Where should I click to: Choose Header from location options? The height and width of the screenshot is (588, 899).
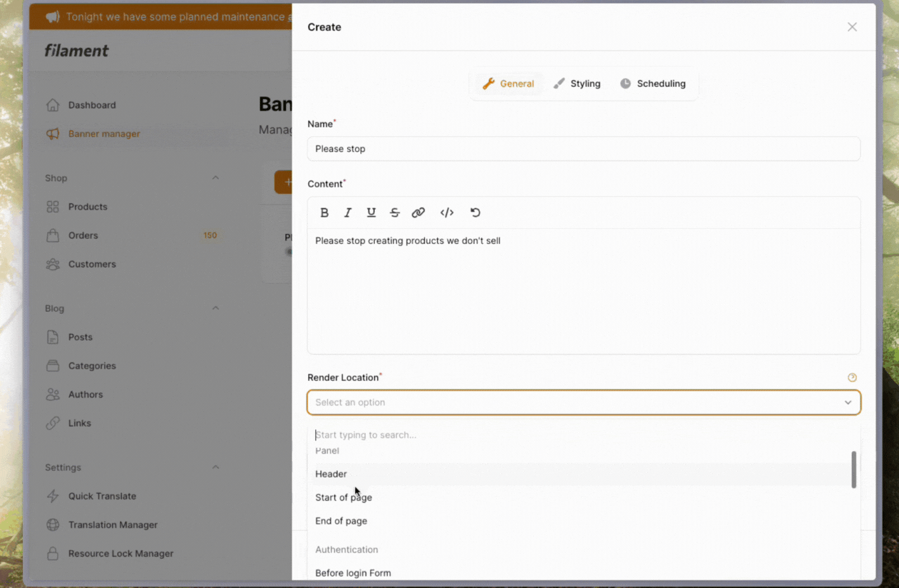tap(331, 474)
